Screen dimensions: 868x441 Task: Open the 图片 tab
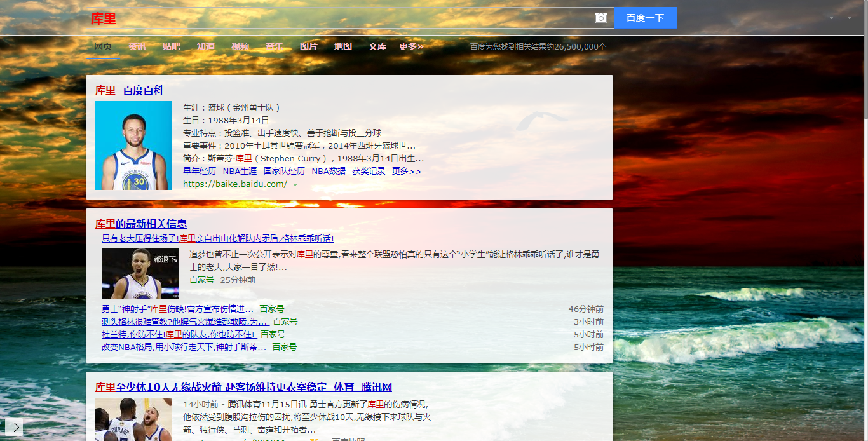click(x=309, y=46)
